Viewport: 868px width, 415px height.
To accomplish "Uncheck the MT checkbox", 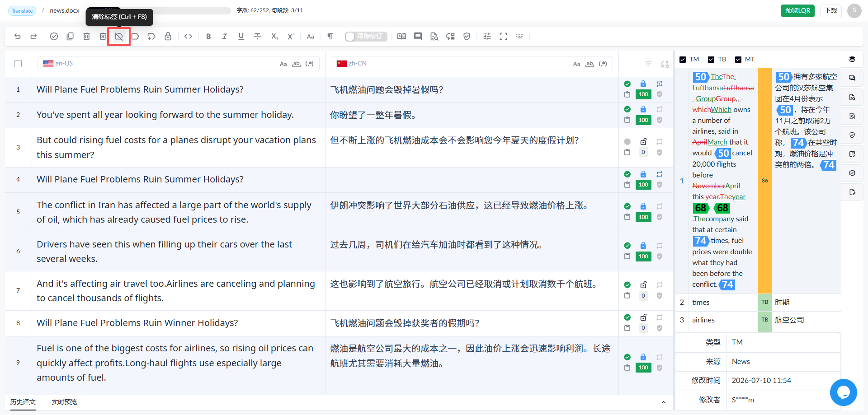I will (738, 60).
